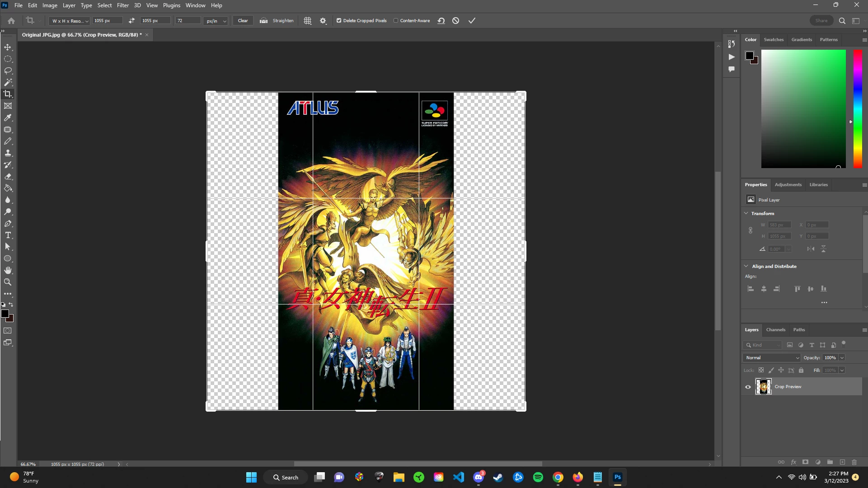The width and height of the screenshot is (868, 488).
Task: Enable the Content-Aware checkbox
Action: coord(396,21)
